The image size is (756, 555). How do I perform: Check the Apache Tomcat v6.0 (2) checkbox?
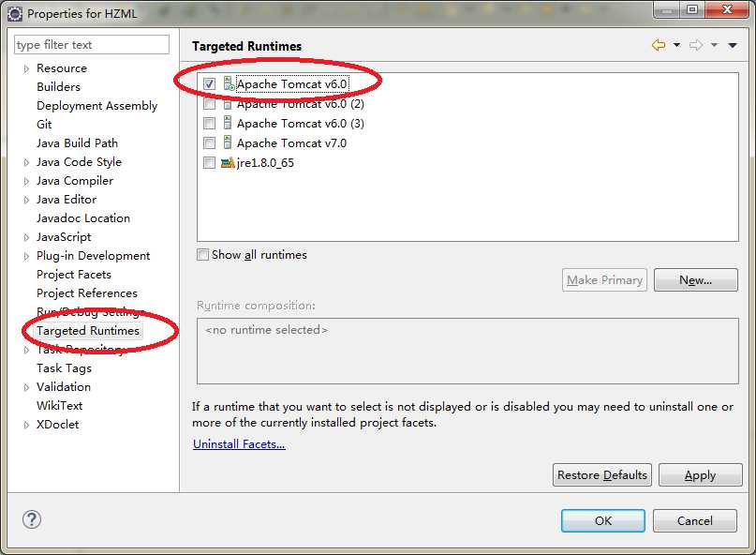(x=209, y=104)
